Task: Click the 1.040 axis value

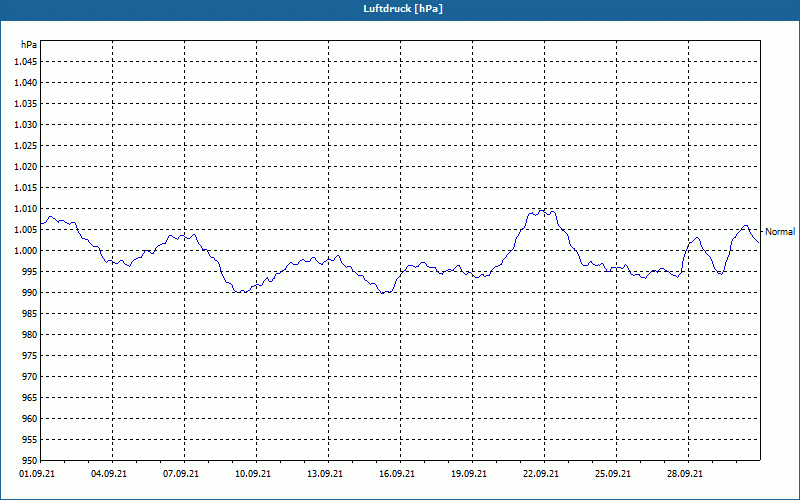Action: [26, 83]
